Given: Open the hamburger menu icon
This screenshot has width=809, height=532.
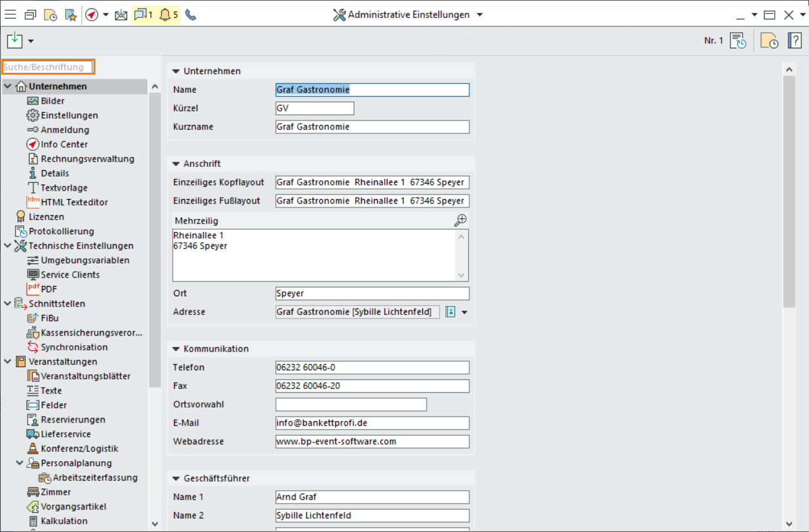Looking at the screenshot, I should [x=10, y=15].
